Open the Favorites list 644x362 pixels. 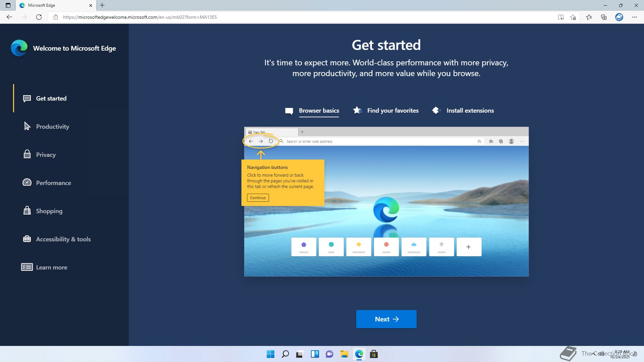589,17
